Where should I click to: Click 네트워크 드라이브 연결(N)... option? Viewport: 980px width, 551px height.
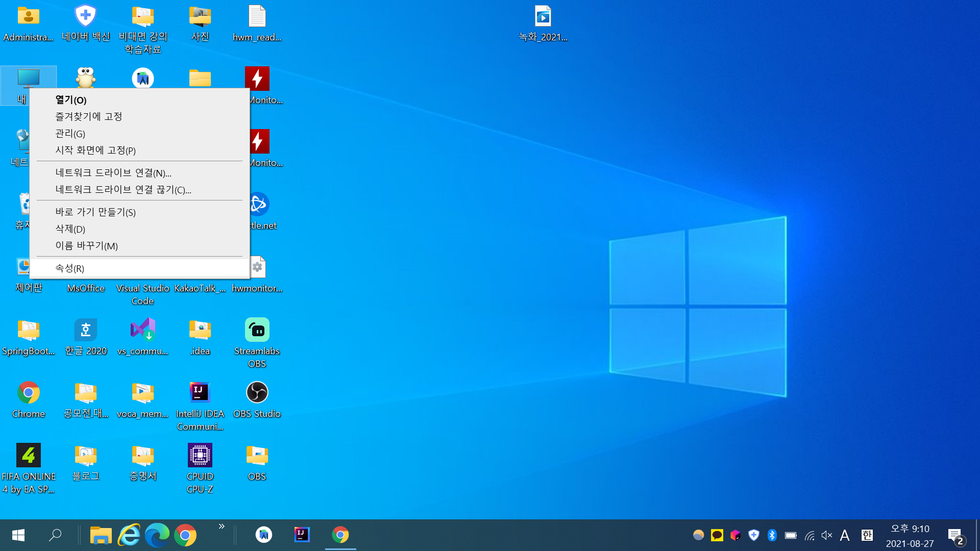click(x=113, y=173)
